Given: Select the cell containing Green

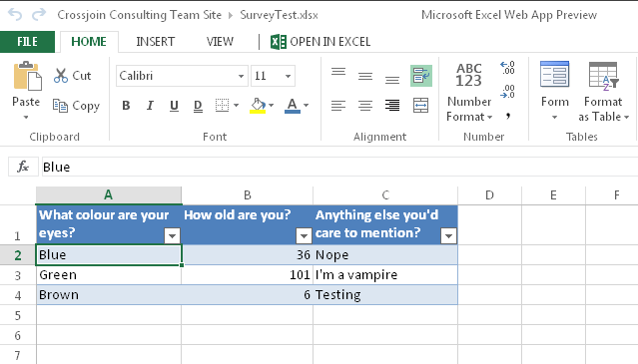Looking at the screenshot, I should 109,275.
